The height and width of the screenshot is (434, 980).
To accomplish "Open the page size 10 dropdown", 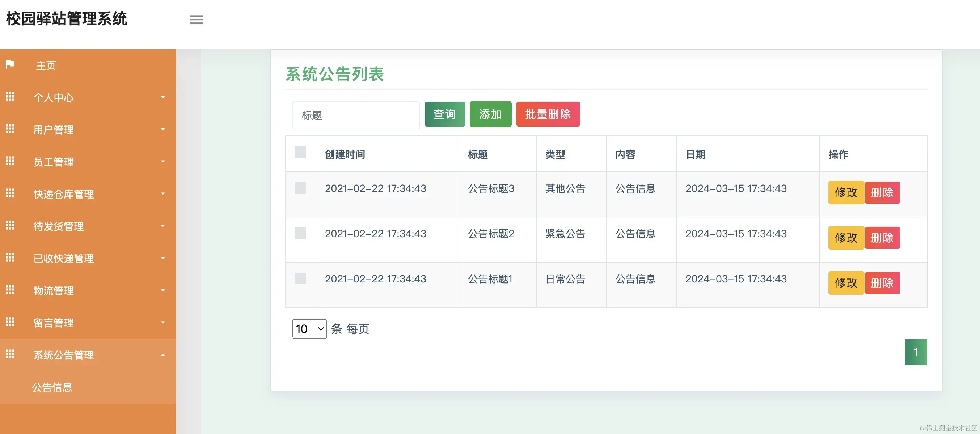I will tap(309, 328).
